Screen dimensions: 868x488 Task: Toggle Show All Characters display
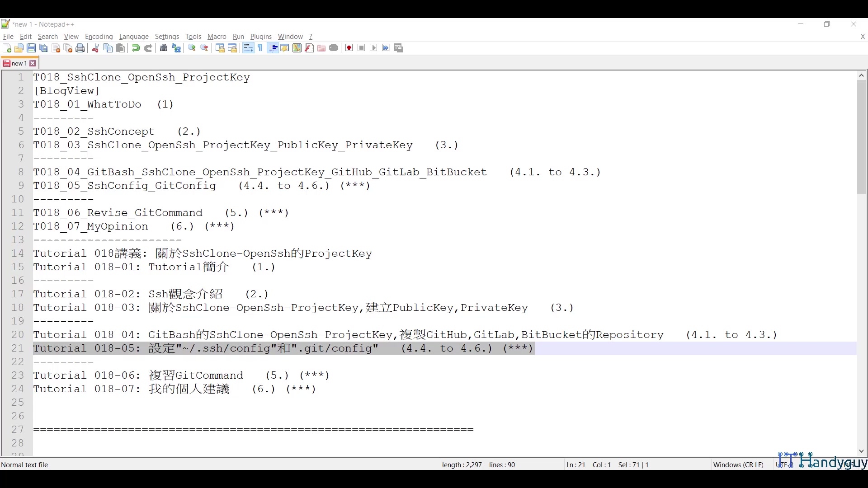pos(260,48)
